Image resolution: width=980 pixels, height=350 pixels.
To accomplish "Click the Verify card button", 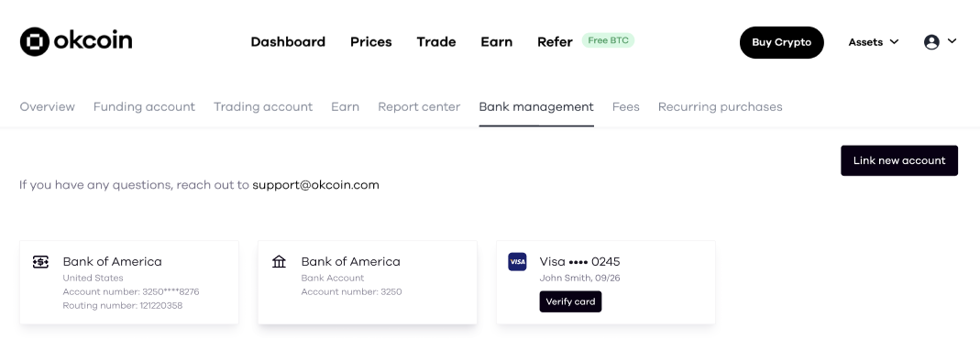I will pyautogui.click(x=570, y=301).
